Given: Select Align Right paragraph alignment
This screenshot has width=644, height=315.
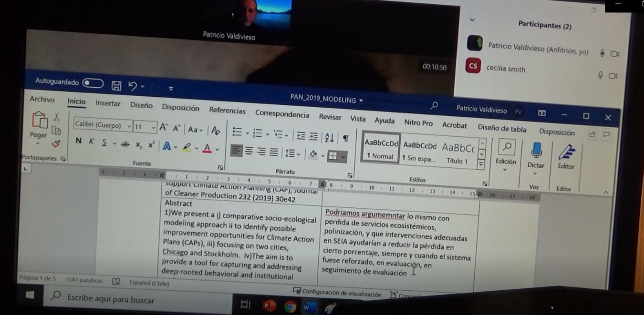Looking at the screenshot, I should 261,152.
